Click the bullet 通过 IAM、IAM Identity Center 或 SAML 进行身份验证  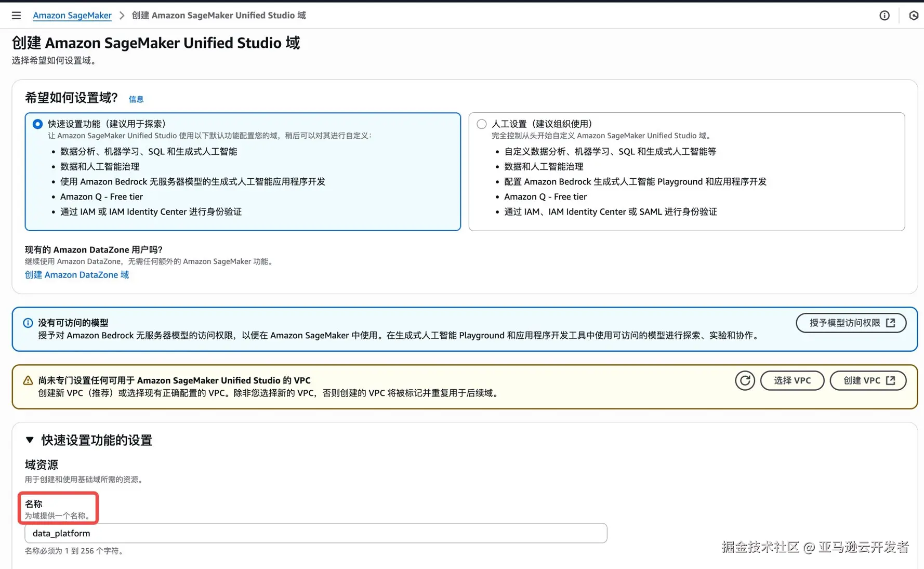point(611,212)
